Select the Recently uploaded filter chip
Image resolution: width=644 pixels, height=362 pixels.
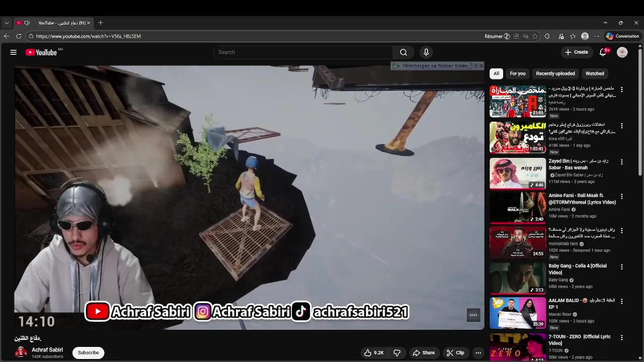(x=555, y=73)
